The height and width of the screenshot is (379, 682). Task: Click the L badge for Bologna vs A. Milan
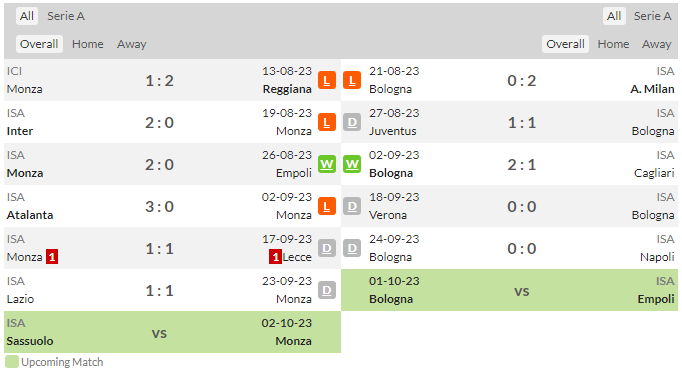[x=352, y=80]
